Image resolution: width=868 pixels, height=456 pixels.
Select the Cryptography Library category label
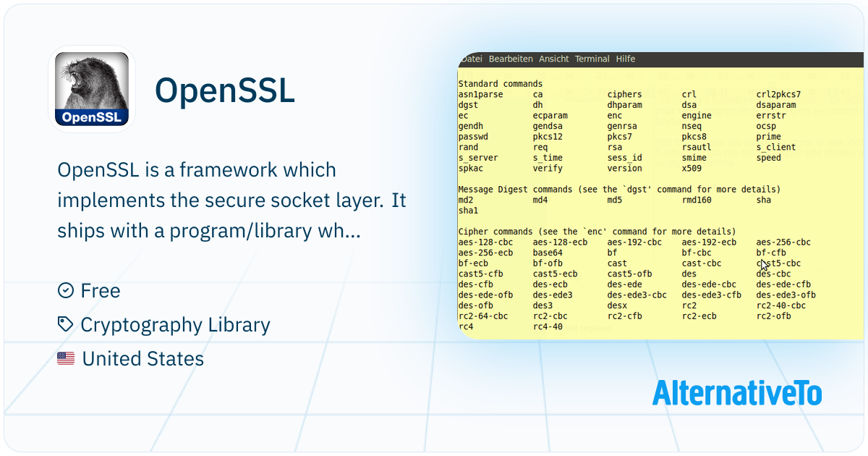[175, 325]
